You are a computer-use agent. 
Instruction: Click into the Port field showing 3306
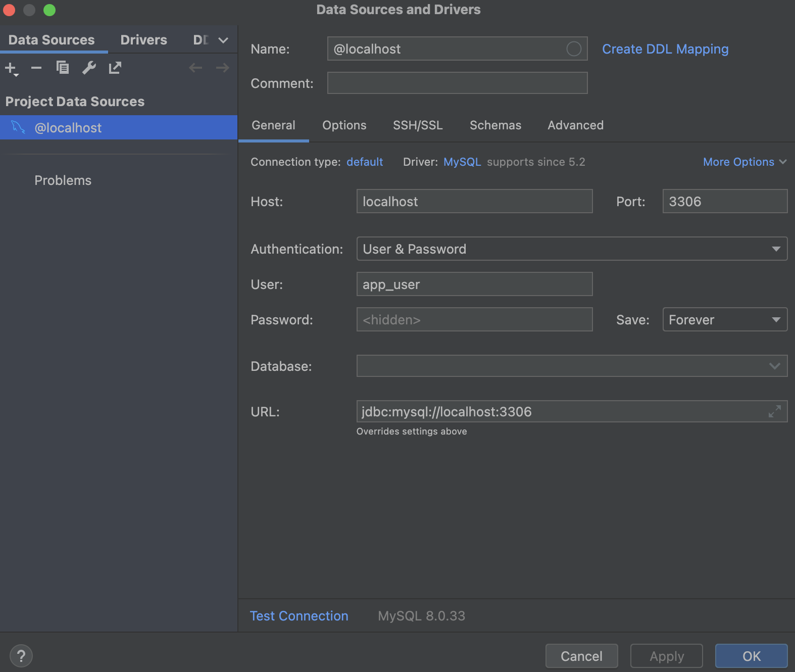(725, 201)
